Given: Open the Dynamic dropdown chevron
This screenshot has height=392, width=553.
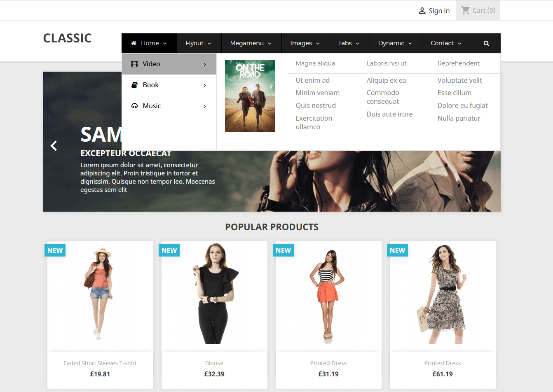Looking at the screenshot, I should pos(410,44).
